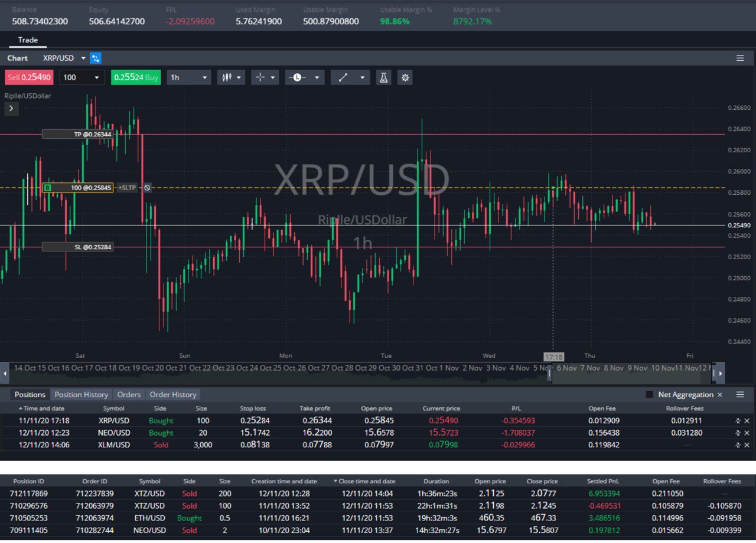The height and width of the screenshot is (543, 756).
Task: Sort positions by Take profit header
Action: pyautogui.click(x=315, y=408)
